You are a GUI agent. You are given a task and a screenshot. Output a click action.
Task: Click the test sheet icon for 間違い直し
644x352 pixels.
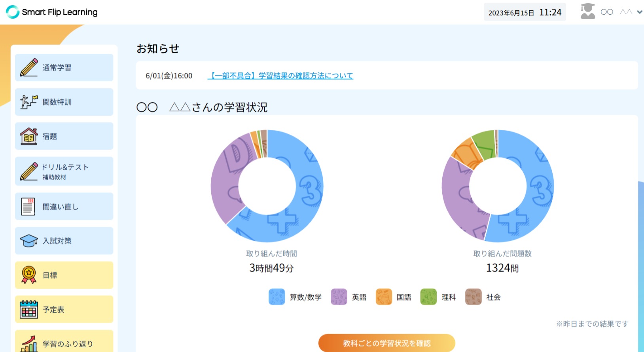tap(28, 206)
